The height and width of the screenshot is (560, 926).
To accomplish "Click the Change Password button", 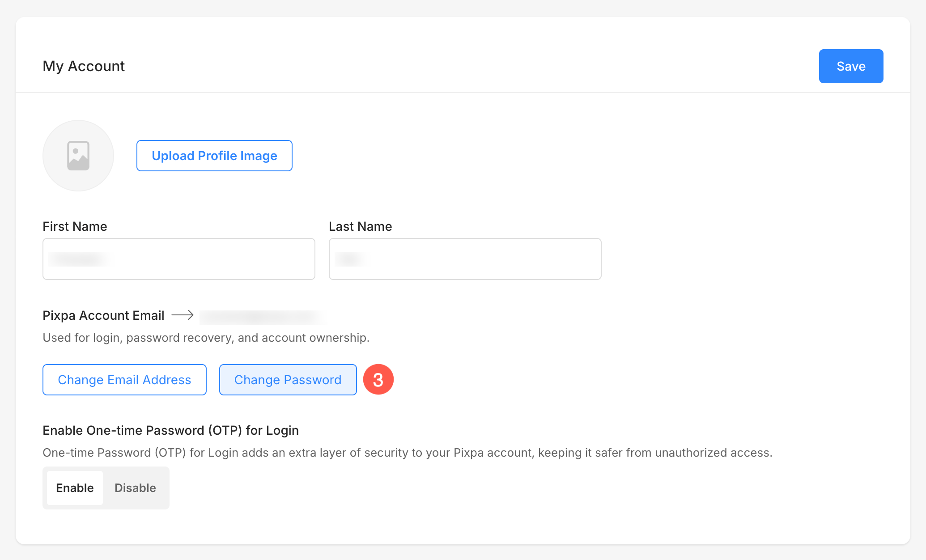I will click(x=288, y=380).
